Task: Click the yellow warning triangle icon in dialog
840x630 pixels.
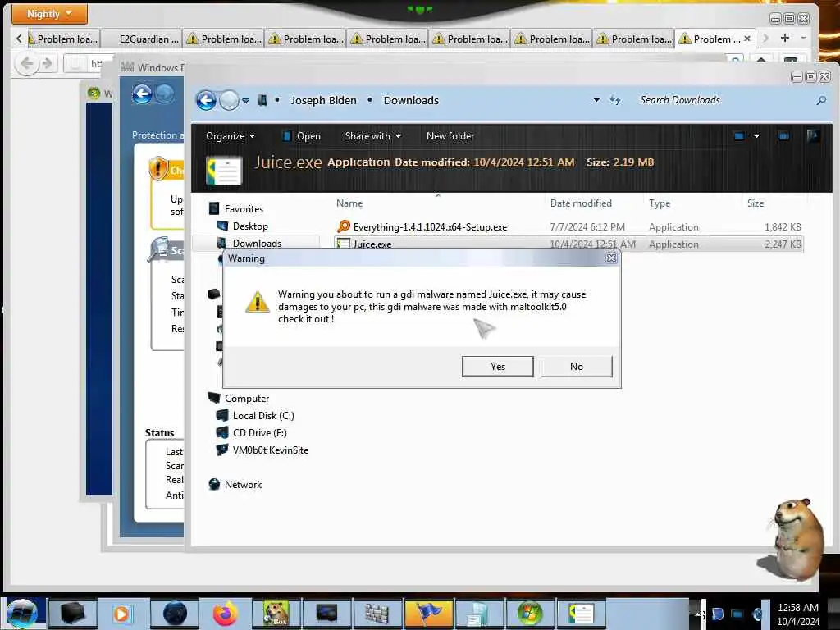Action: click(x=257, y=302)
